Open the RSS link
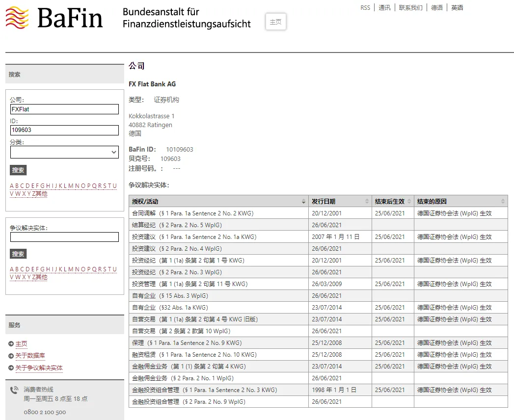Image resolution: width=514 pixels, height=420 pixels. [x=365, y=7]
